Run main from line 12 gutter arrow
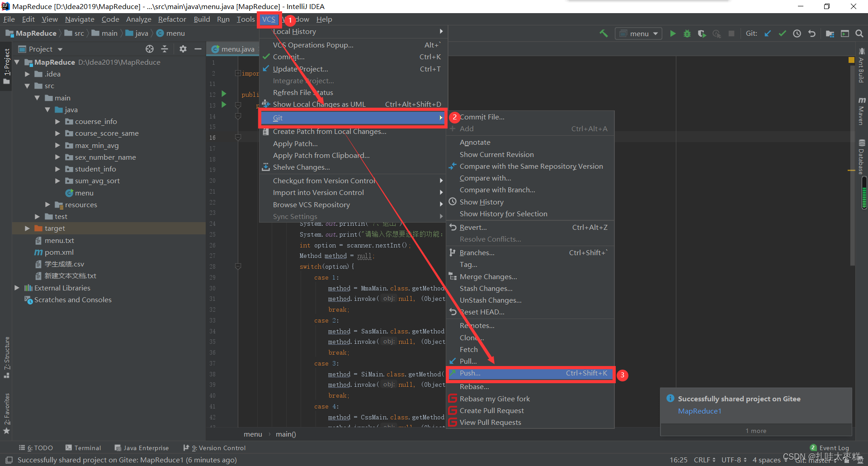868x466 pixels. tap(224, 94)
